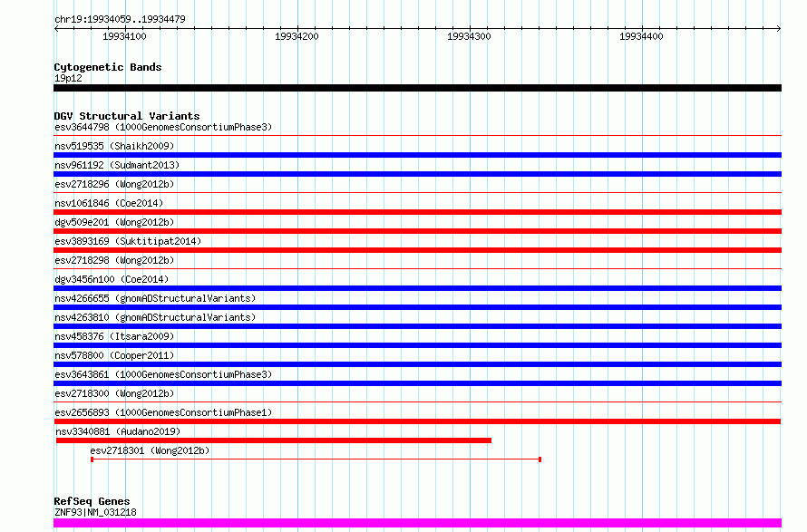807x532 pixels.
Task: Click the ZNF93|NM_031218 gene label
Action: tap(95, 512)
